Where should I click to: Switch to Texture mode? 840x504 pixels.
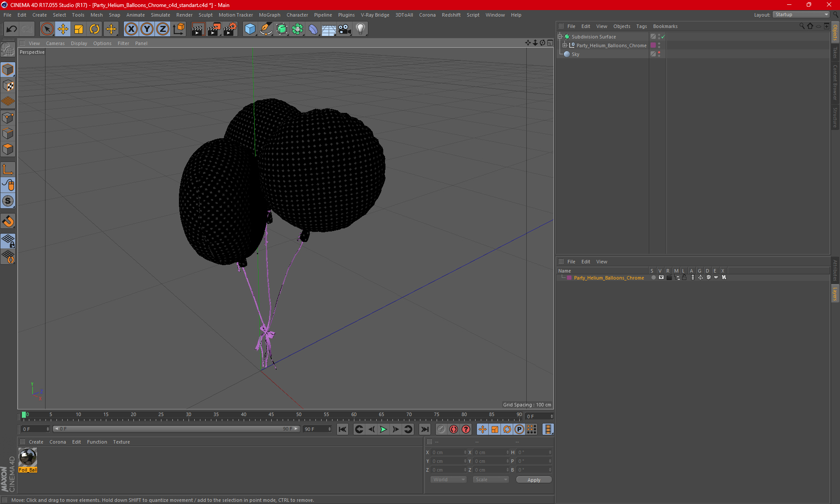click(x=8, y=86)
